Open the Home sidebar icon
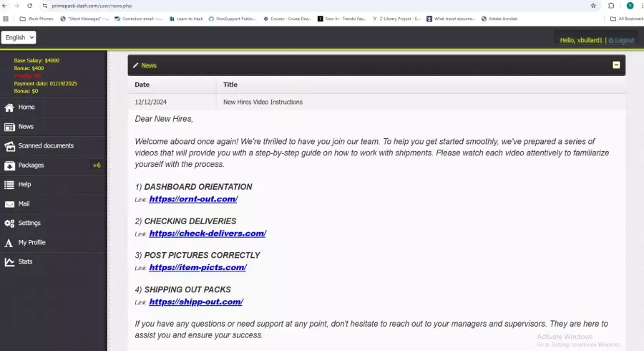Image resolution: width=644 pixels, height=351 pixels. tap(9, 107)
